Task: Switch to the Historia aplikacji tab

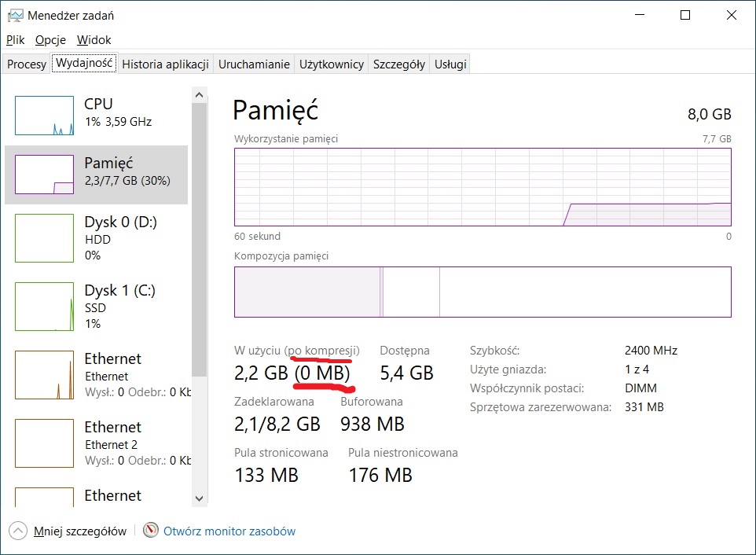Action: pyautogui.click(x=165, y=64)
